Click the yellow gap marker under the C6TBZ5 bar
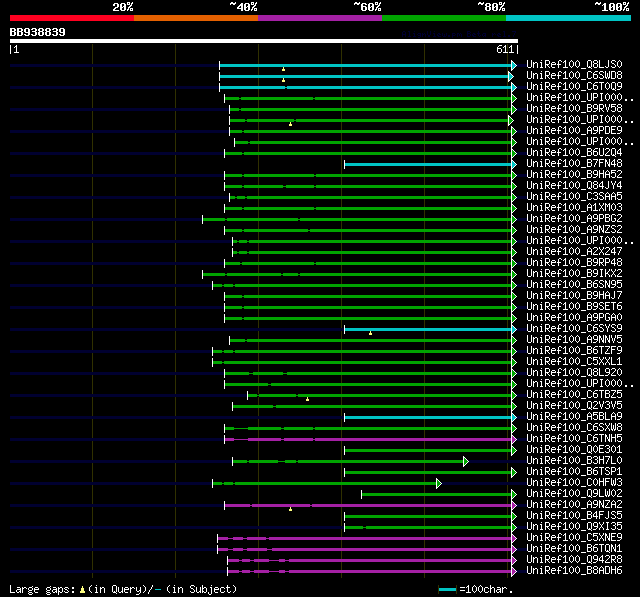This screenshot has width=640, height=597. click(x=307, y=399)
